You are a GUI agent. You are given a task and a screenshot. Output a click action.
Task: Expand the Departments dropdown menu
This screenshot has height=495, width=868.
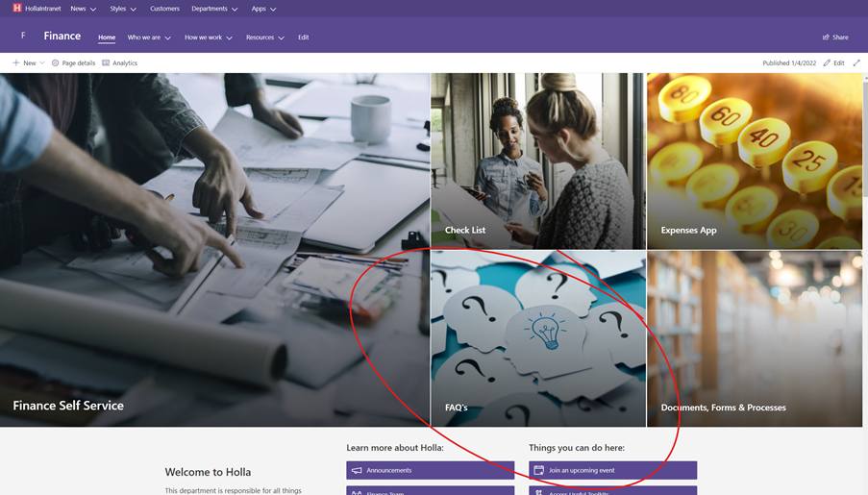click(x=235, y=9)
